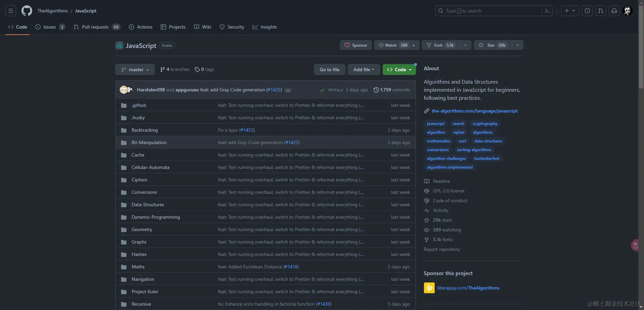Click the commit author avatars
644x310 pixels.
click(x=126, y=90)
